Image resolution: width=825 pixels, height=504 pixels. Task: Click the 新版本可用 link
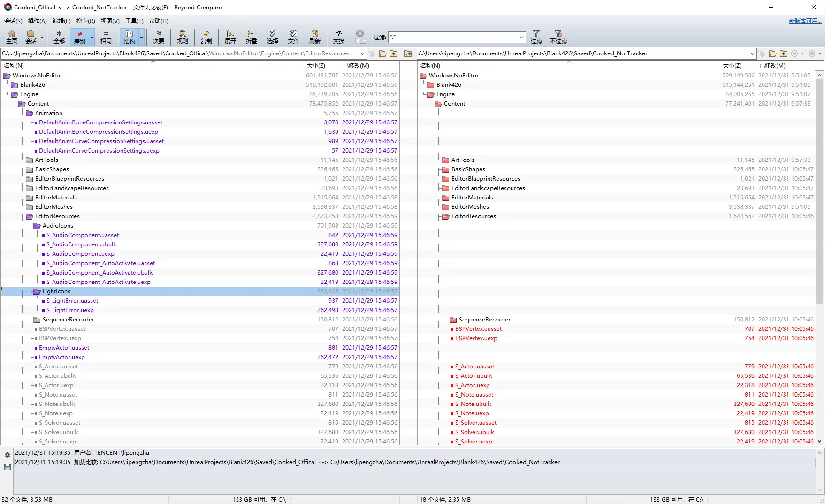(805, 21)
